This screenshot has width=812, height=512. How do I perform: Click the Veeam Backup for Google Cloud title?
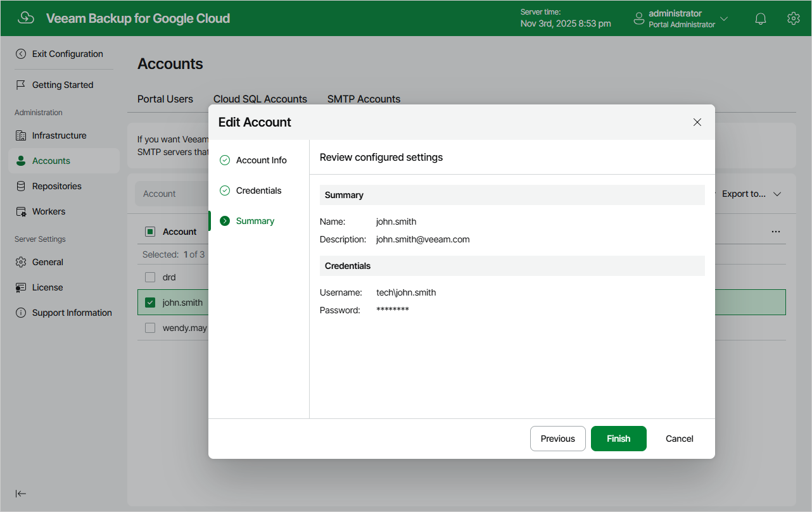click(x=138, y=18)
